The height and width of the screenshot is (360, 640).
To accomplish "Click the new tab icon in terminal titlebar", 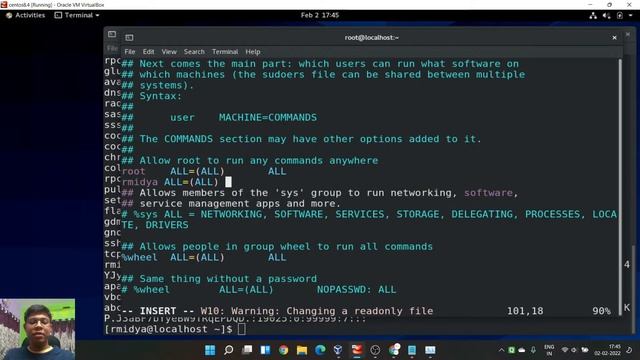I will click(129, 38).
